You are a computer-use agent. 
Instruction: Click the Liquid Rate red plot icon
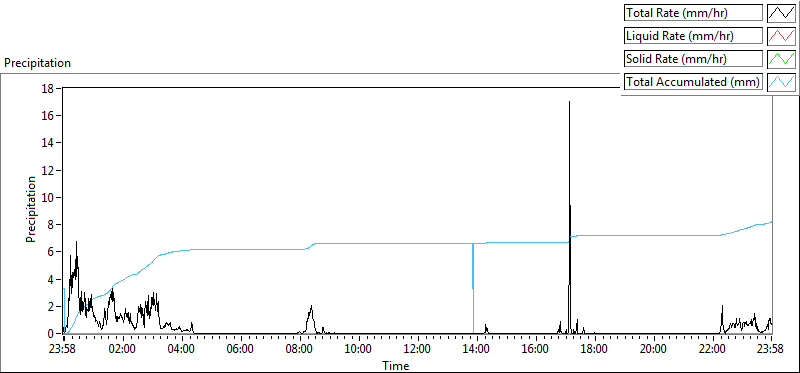[x=782, y=36]
